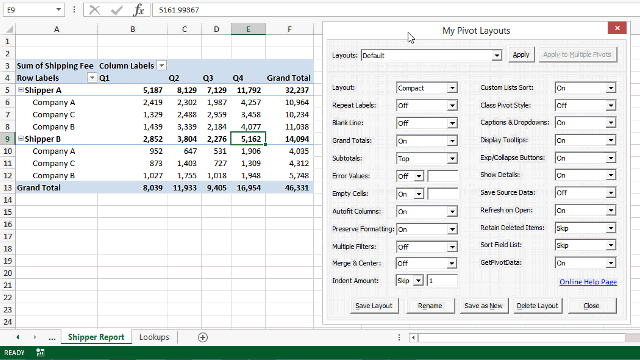The image size is (640, 360).
Task: Switch to the Lookups sheet tab
Action: (x=154, y=337)
